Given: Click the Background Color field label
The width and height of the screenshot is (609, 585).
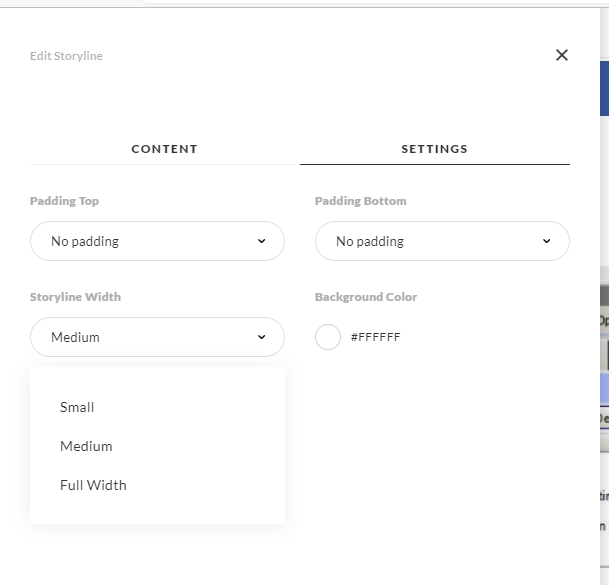Looking at the screenshot, I should [366, 297].
